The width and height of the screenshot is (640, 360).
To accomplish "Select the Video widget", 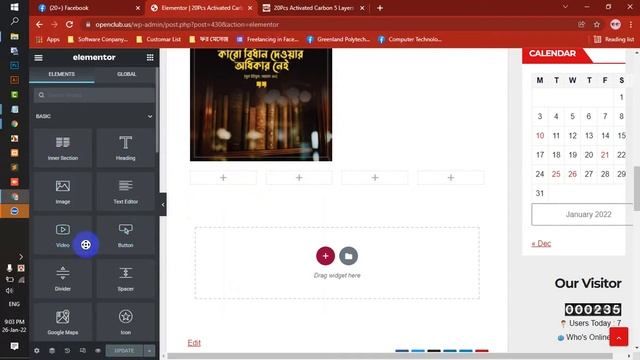I will tap(62, 235).
